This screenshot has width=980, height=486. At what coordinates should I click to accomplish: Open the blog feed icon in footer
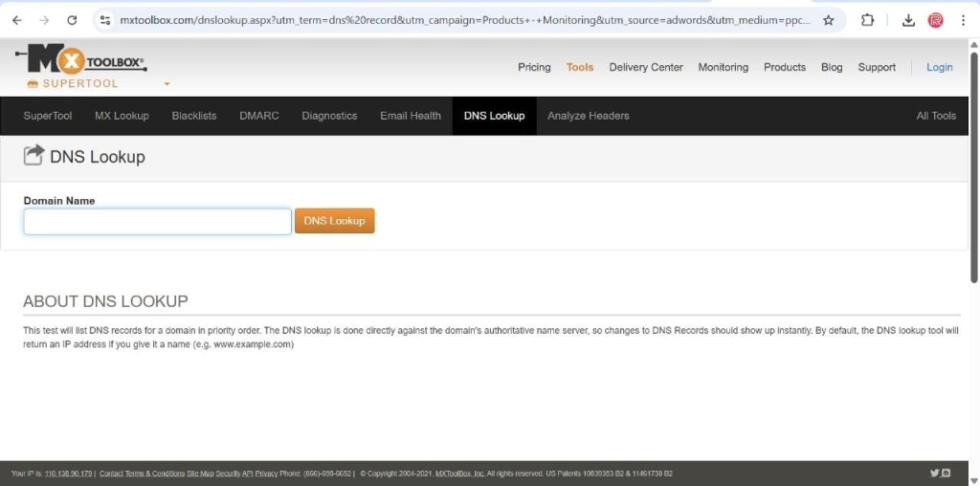pos(947,473)
